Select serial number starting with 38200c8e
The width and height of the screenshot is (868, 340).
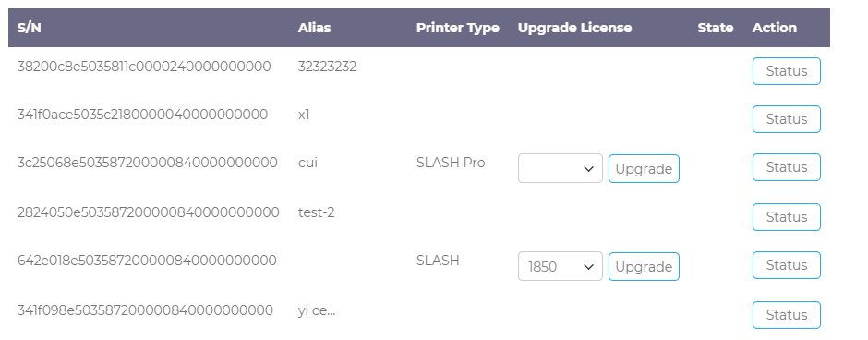[x=144, y=67]
